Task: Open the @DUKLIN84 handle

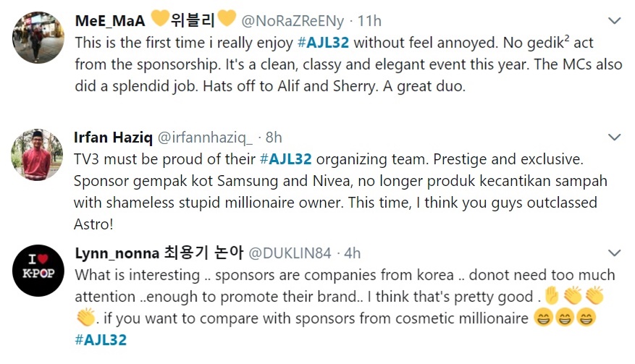Action: (x=290, y=253)
